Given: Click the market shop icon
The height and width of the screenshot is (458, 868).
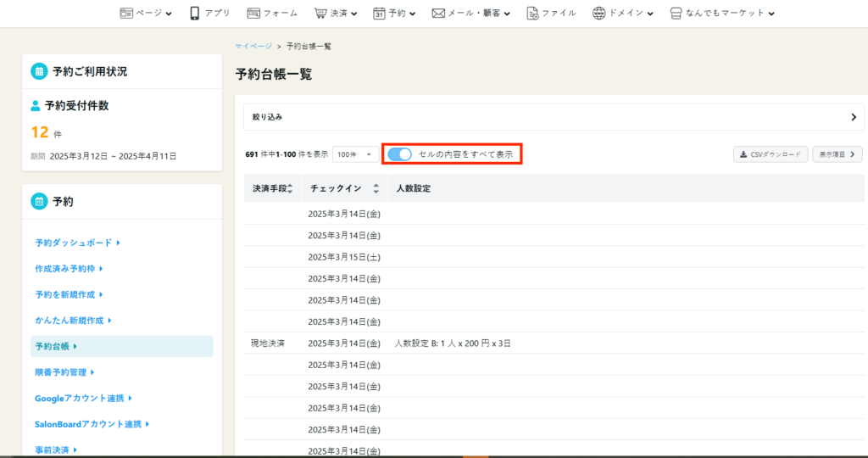Looking at the screenshot, I should (676, 13).
